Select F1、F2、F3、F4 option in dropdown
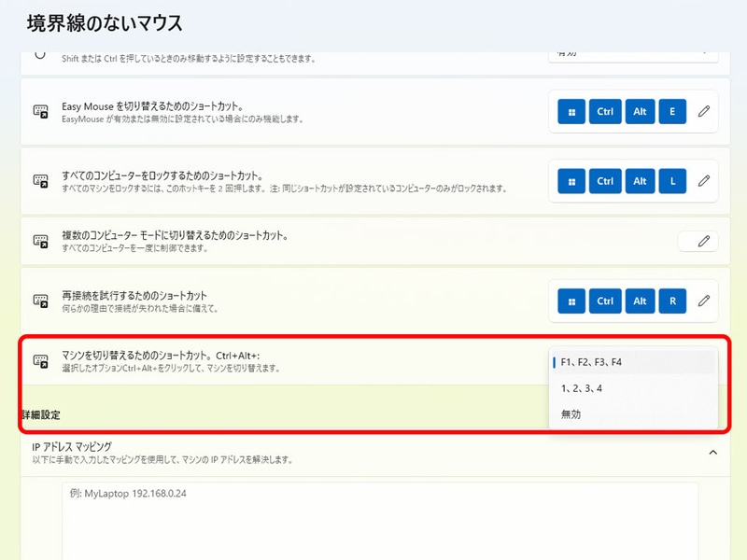 (633, 362)
